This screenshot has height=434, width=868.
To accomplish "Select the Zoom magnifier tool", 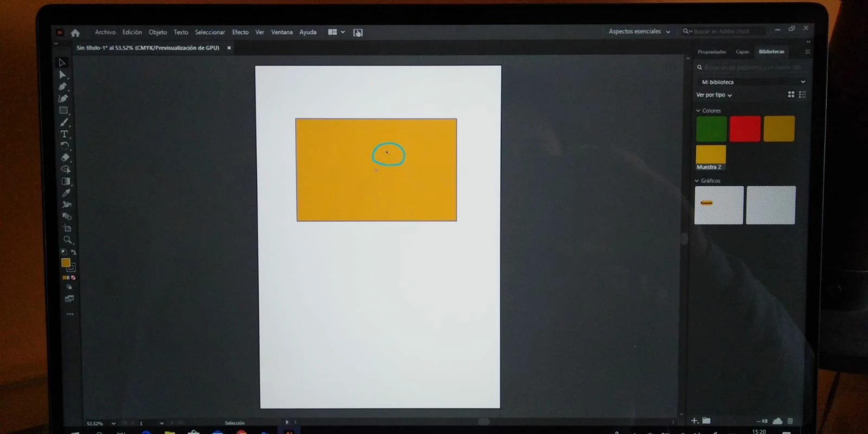I will tap(67, 240).
